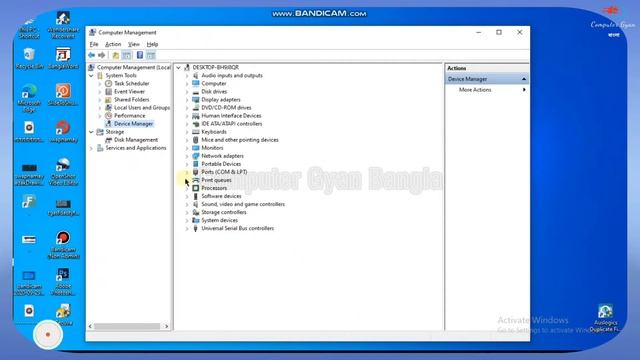
Task: Click the Back arrow toolbar icon
Action: pos(91,55)
